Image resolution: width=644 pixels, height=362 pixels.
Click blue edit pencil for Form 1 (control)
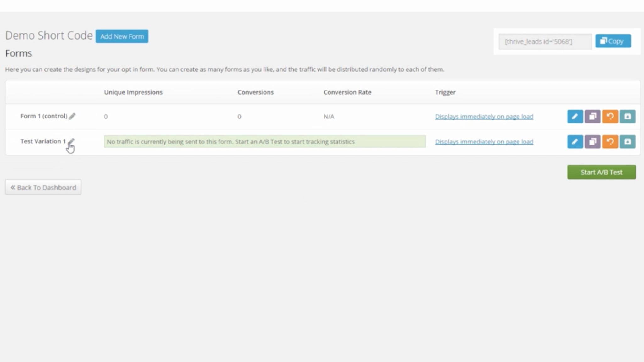click(x=575, y=117)
